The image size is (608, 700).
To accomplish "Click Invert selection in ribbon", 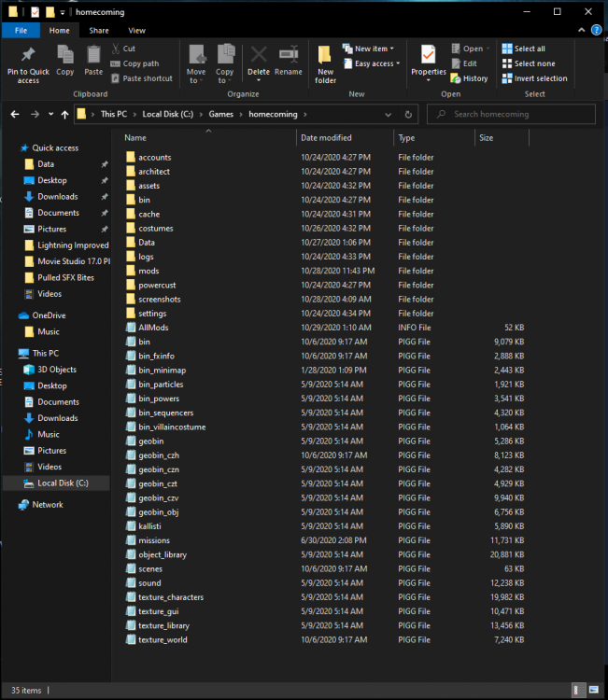I will click(x=535, y=78).
